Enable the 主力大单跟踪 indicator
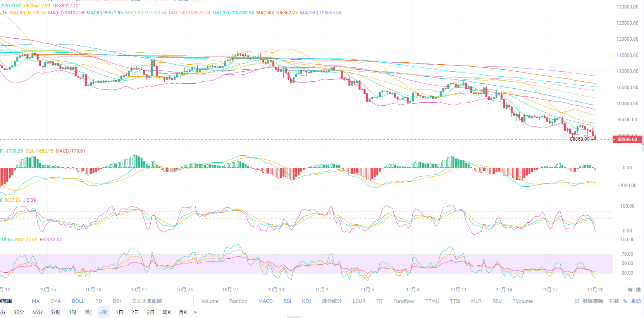644x318 pixels. pos(146,301)
